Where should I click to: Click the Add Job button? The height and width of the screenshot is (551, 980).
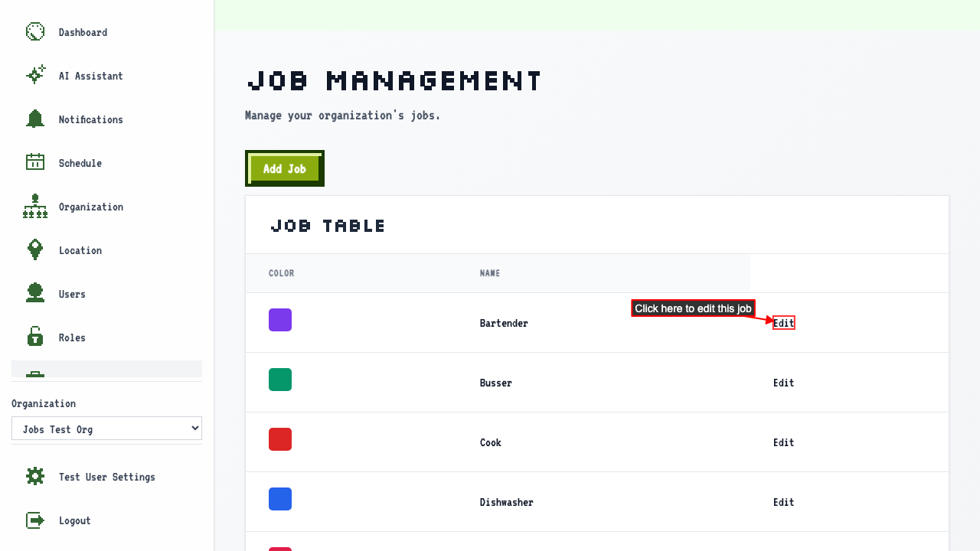pos(285,168)
